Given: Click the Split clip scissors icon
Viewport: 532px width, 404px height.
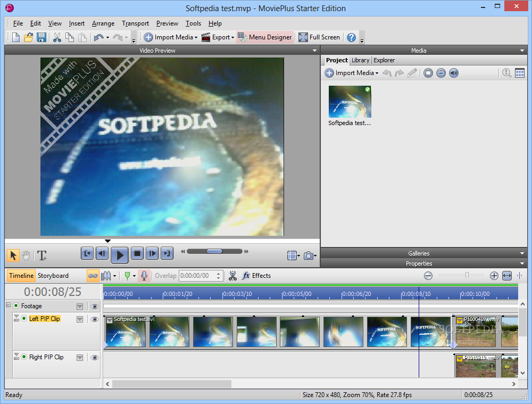Looking at the screenshot, I should tap(232, 276).
